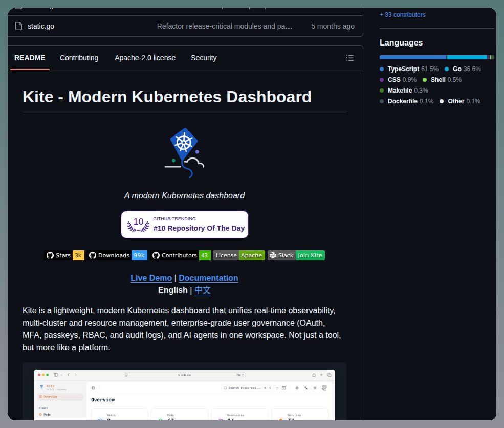504x428 pixels.
Task: Click the file icon beside static.go
Action: 18,26
